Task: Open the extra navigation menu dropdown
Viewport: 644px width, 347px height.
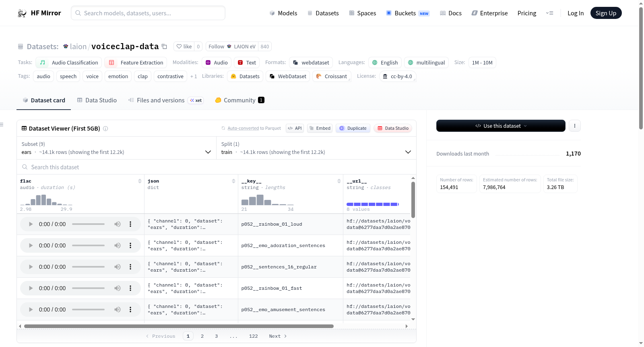Action: tap(549, 13)
